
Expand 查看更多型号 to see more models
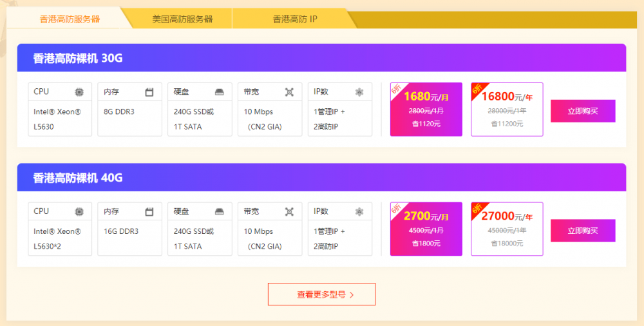tap(321, 294)
